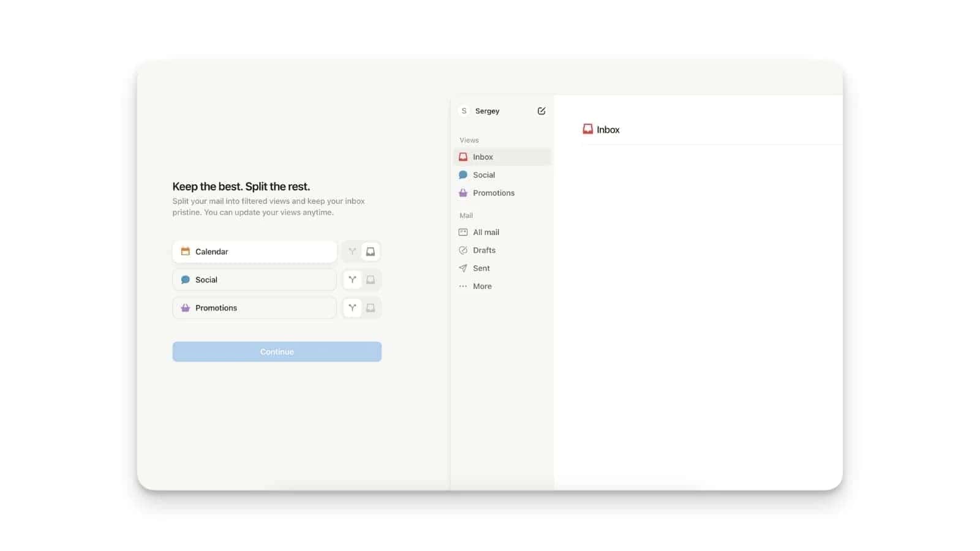
Task: Open All mail from the sidebar
Action: point(486,232)
